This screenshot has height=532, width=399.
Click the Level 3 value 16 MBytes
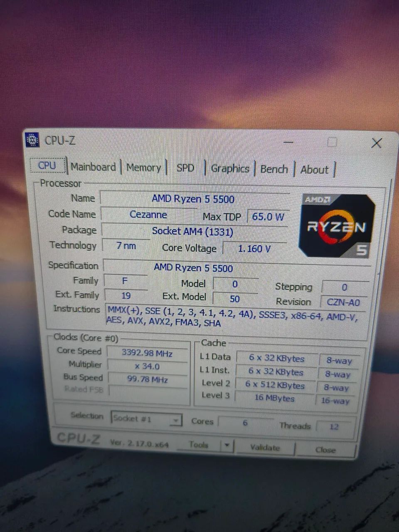(274, 398)
